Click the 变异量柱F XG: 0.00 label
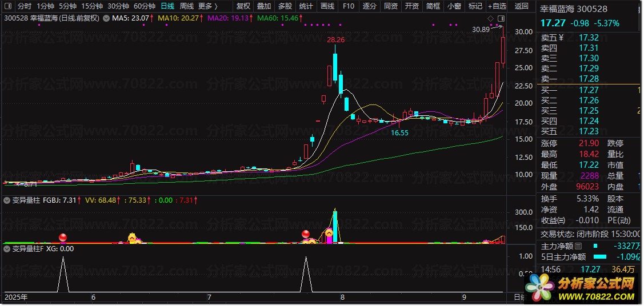 pyautogui.click(x=43, y=248)
